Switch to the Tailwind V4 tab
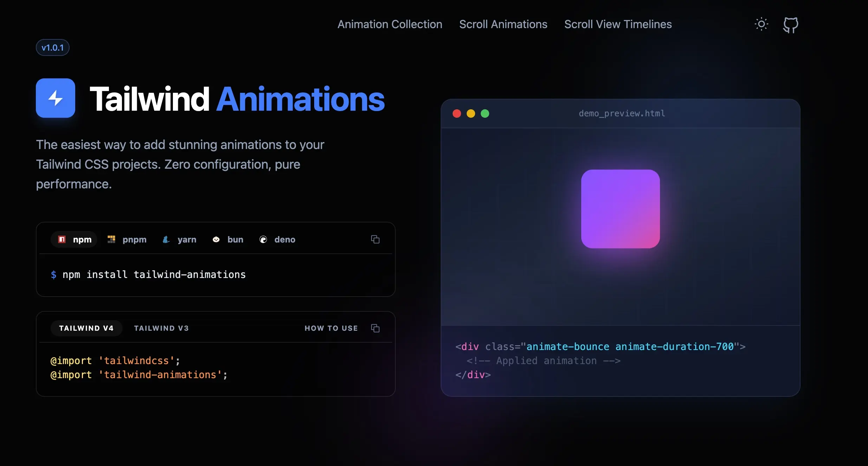This screenshot has width=868, height=466. click(86, 328)
